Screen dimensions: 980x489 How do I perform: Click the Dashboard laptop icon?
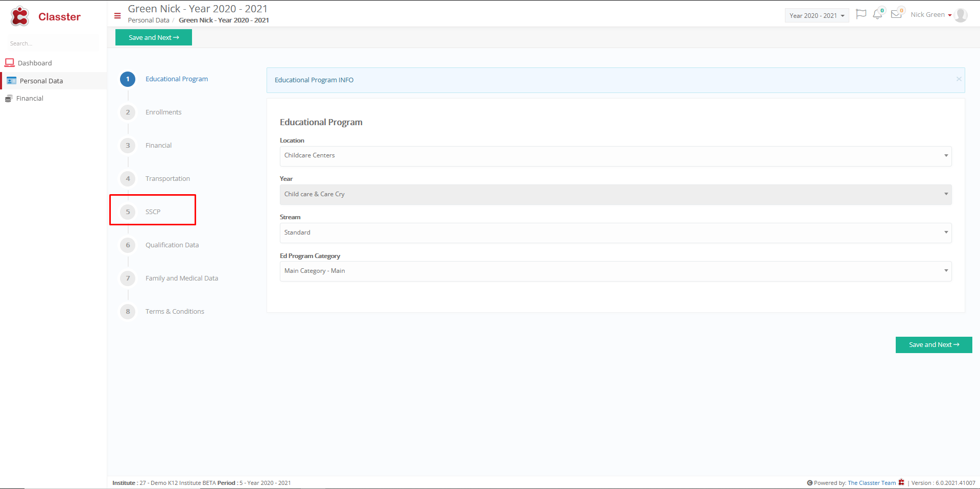tap(9, 63)
